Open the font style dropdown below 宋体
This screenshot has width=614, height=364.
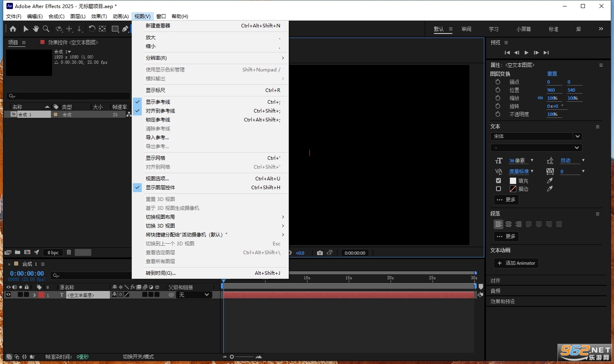click(x=536, y=148)
